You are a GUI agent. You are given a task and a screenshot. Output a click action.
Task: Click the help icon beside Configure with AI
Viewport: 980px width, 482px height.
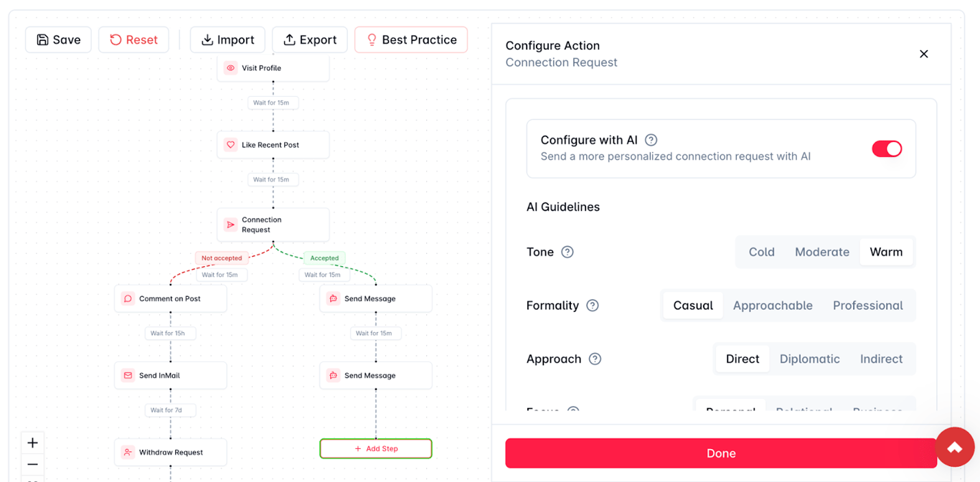(651, 140)
